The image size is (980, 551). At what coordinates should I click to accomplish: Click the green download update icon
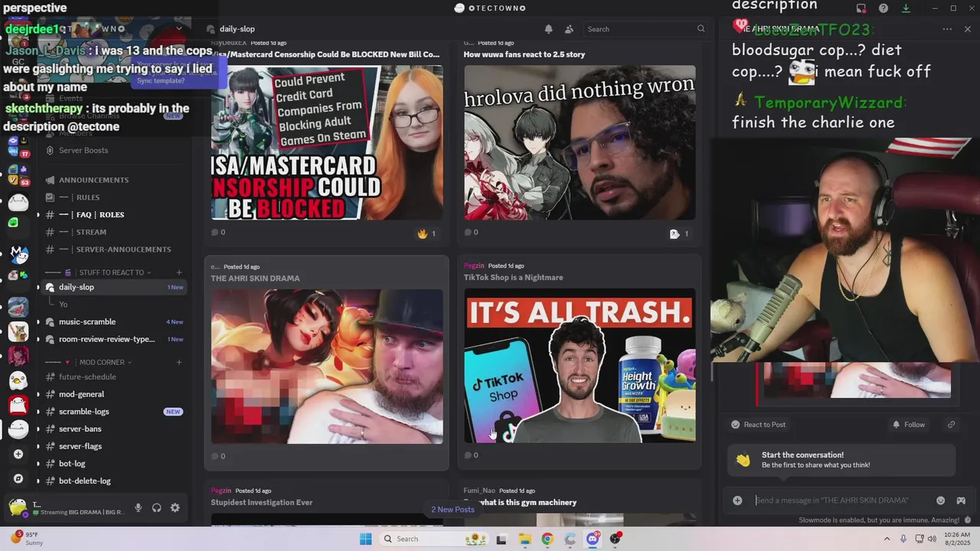[x=906, y=8]
